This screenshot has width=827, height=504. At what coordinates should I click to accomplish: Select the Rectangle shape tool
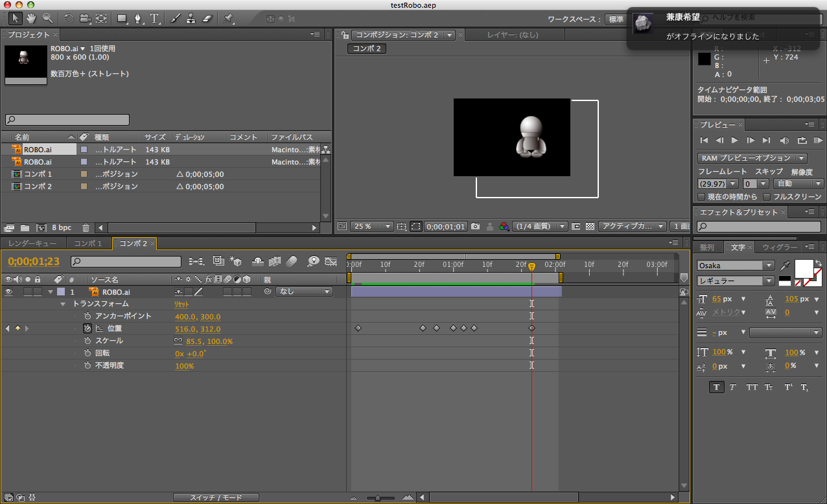122,18
